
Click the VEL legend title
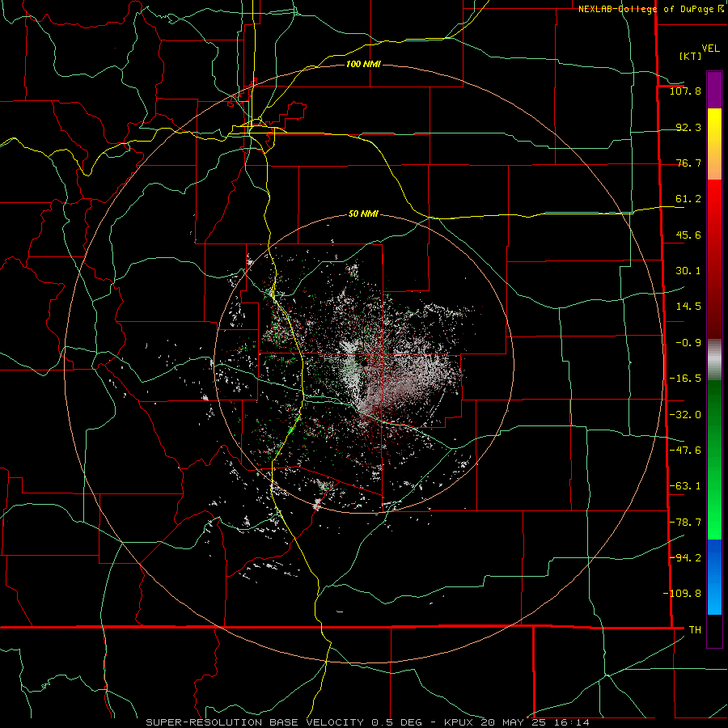[710, 49]
